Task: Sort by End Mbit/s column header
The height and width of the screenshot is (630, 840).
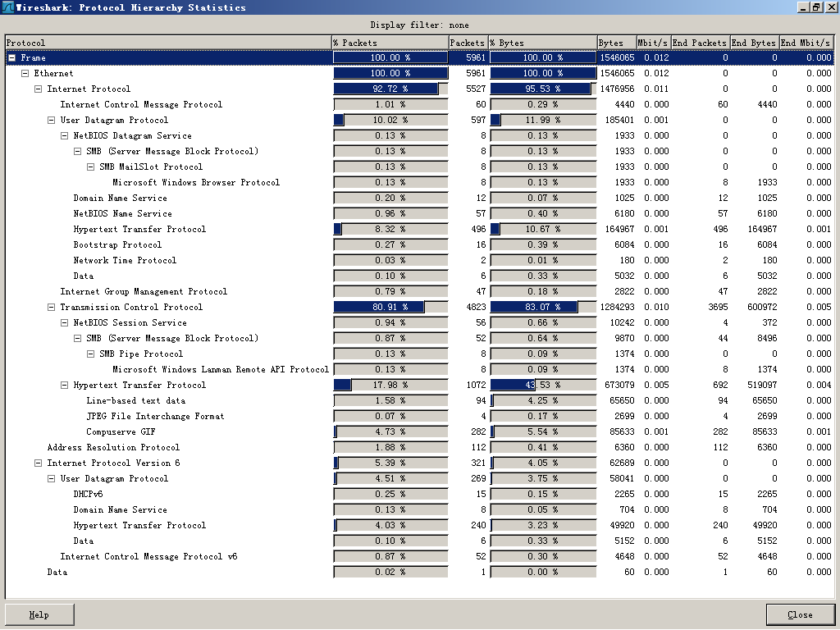Action: 806,43
